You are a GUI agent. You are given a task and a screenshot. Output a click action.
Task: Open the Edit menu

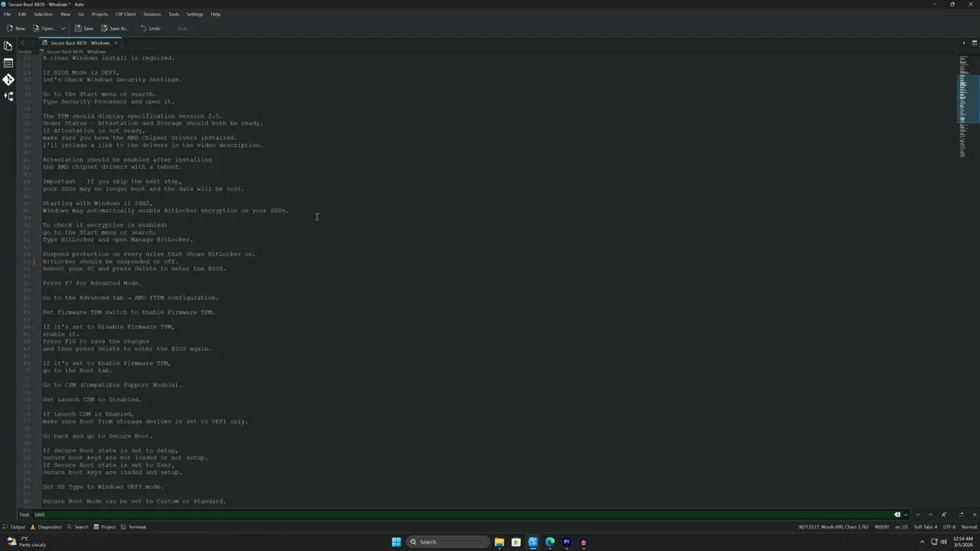tap(22, 14)
